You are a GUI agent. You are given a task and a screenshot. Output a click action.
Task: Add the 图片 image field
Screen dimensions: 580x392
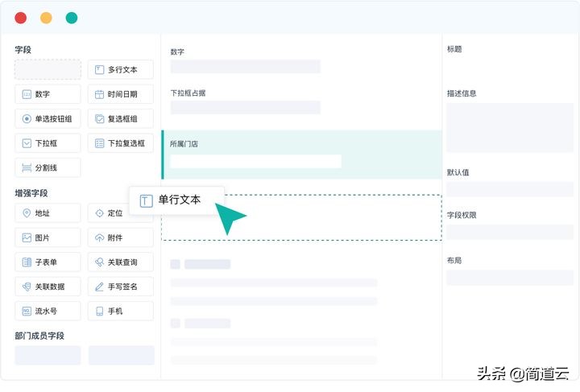click(x=48, y=237)
